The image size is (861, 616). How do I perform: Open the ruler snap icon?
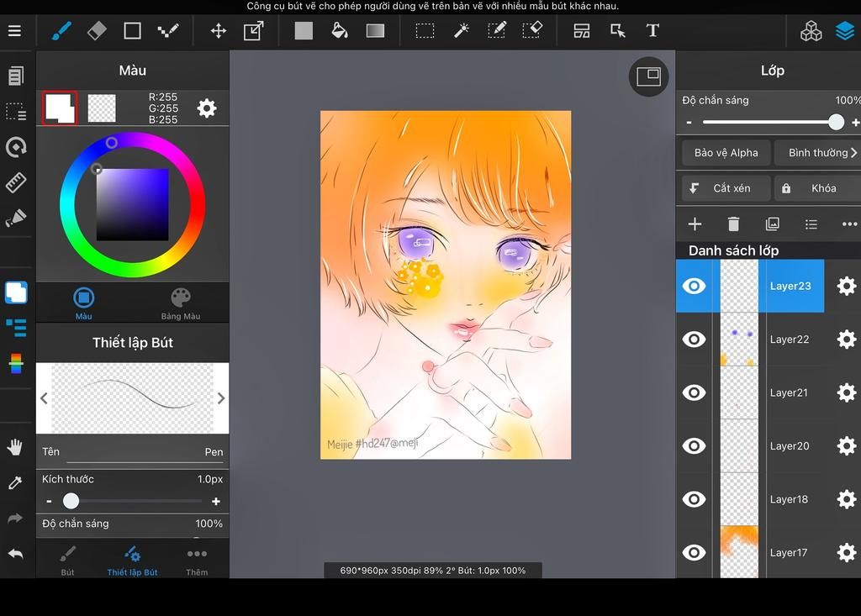[16, 183]
